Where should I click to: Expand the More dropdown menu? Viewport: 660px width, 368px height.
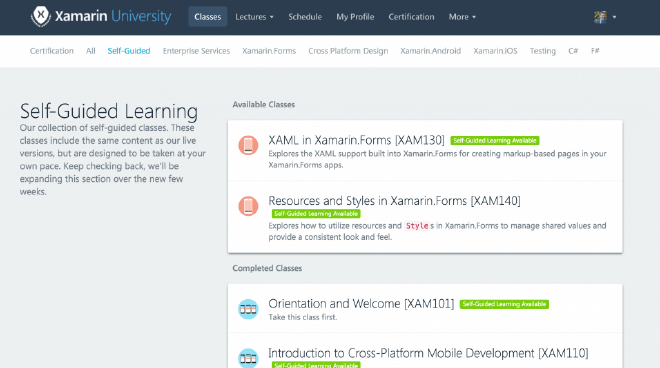(x=462, y=17)
